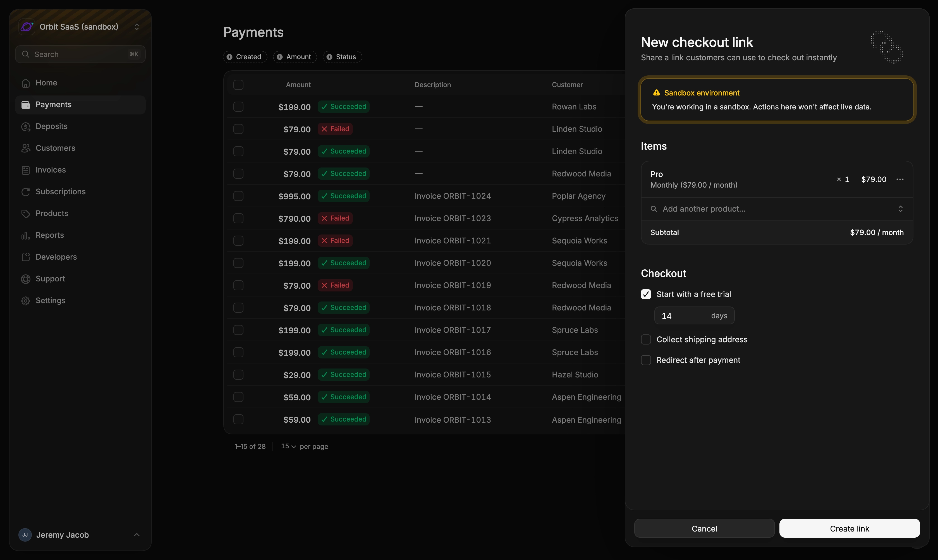Click the Invoice ORBIT-1023 description
This screenshot has height=560, width=938.
(x=453, y=219)
